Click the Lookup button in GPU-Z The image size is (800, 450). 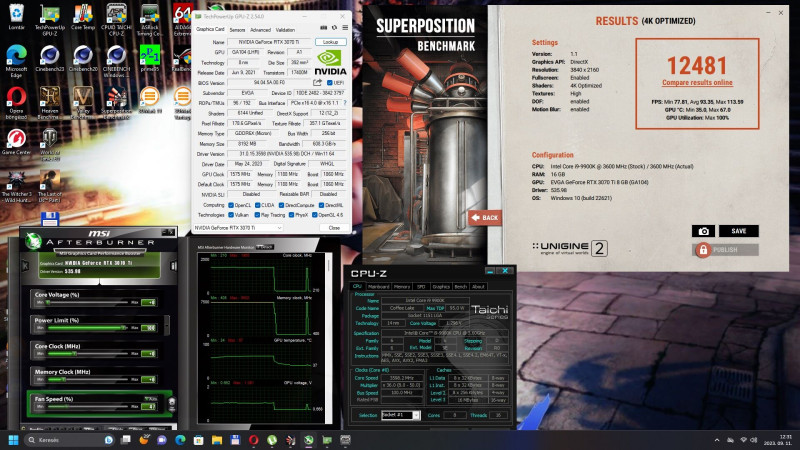point(331,42)
